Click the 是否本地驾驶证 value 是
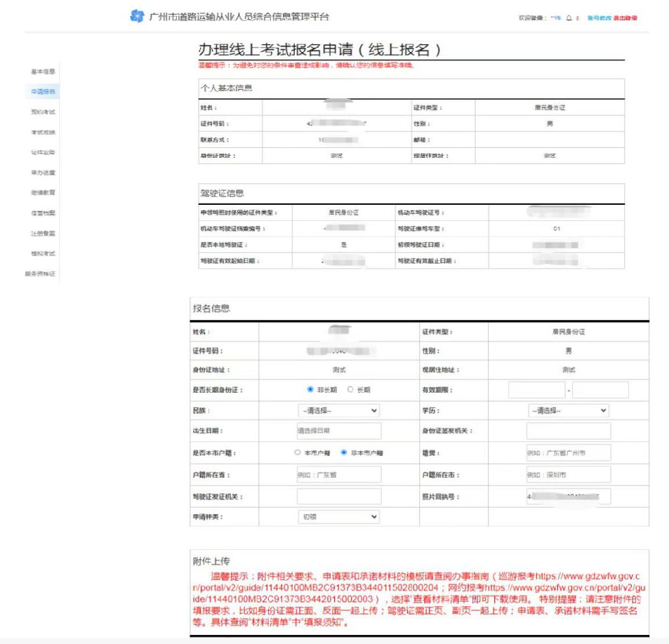Screen dimensions: 669x644 [x=344, y=245]
